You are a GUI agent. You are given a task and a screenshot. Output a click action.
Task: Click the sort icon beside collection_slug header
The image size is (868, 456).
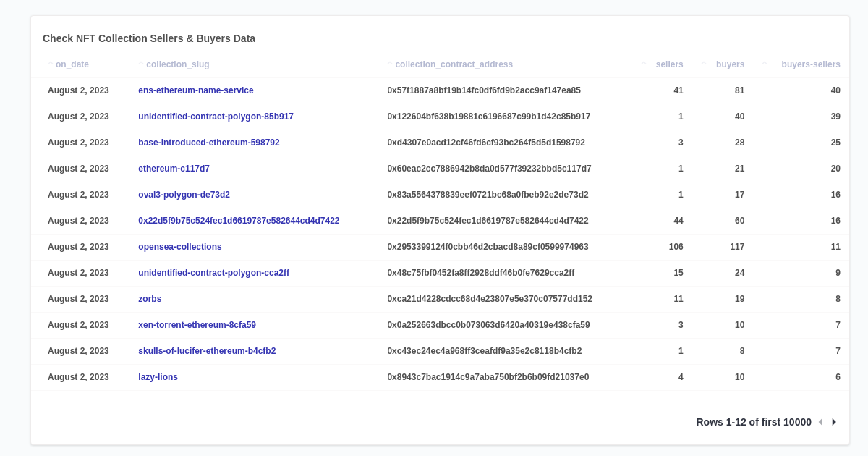[140, 64]
